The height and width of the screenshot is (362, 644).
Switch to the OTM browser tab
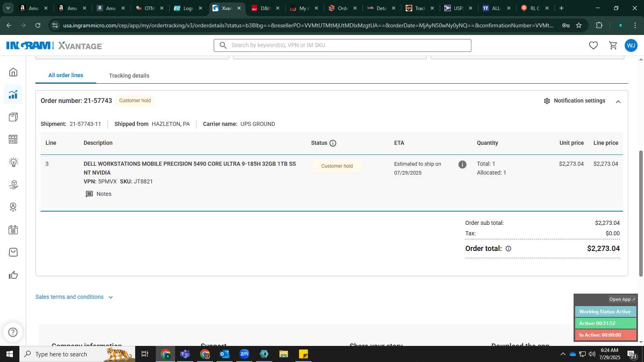[x=150, y=8]
